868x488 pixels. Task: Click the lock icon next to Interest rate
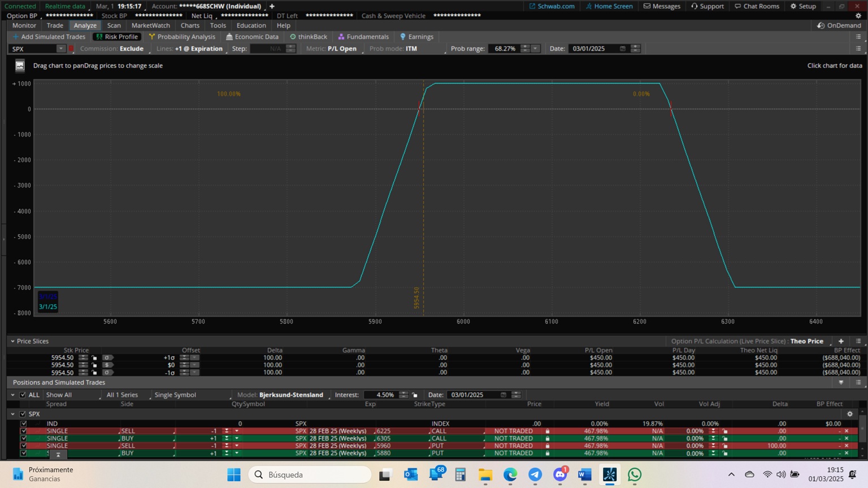coord(415,395)
